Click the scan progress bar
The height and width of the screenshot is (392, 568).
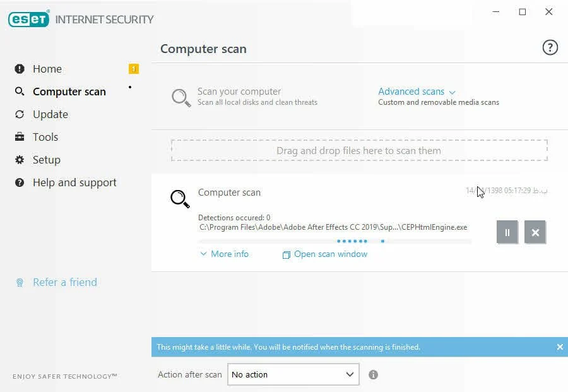(x=334, y=241)
